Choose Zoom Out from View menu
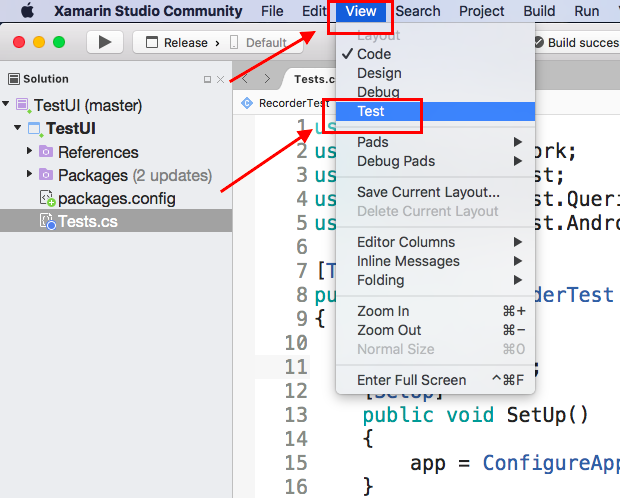Viewport: 620px width, 498px height. 435,330
